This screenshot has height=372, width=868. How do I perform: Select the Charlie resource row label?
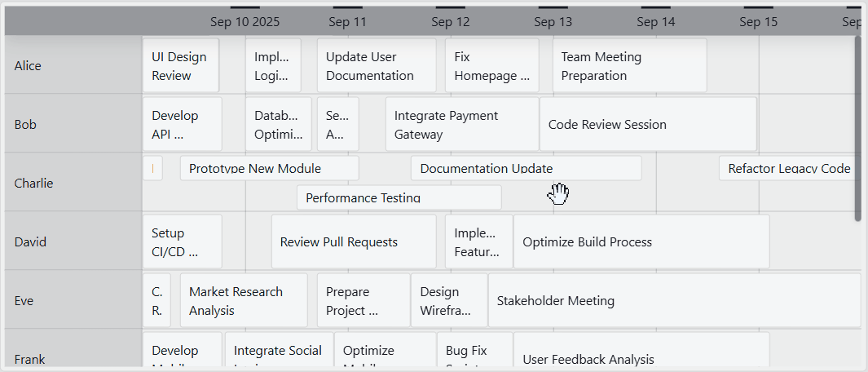[x=33, y=184]
